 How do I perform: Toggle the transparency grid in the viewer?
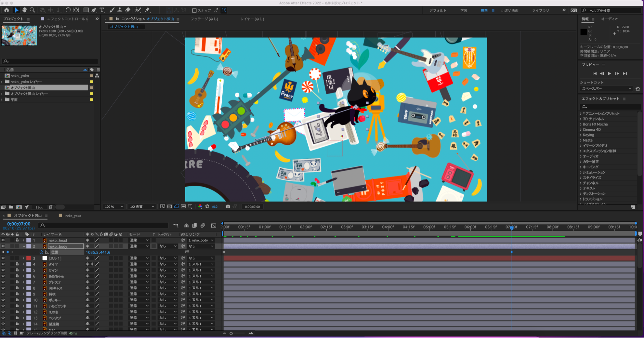pyautogui.click(x=169, y=207)
